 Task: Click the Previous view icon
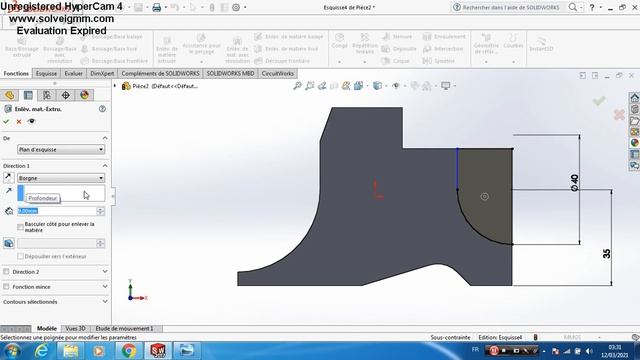[322, 85]
